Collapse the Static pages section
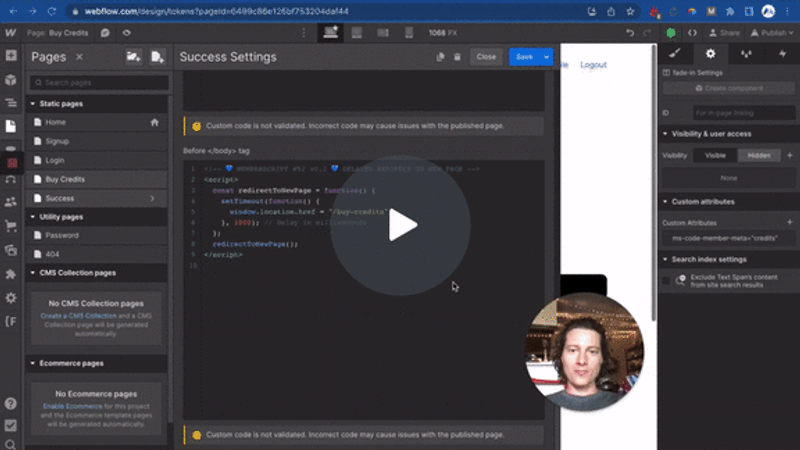Image resolution: width=800 pixels, height=450 pixels. click(33, 104)
